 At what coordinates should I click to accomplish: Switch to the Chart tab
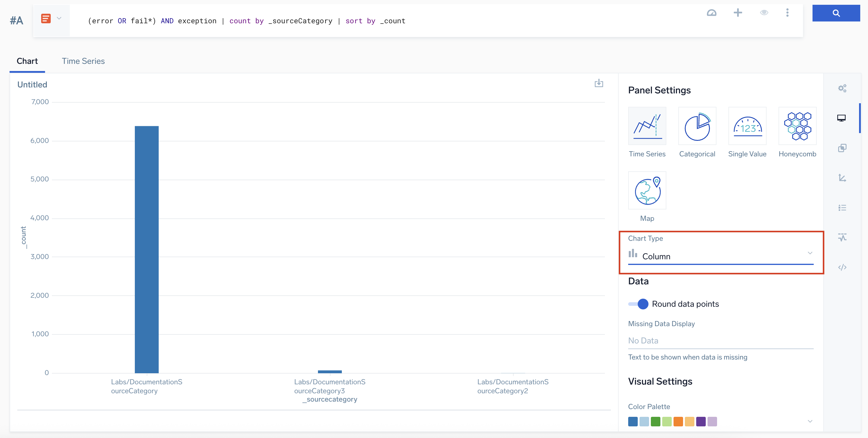(x=27, y=61)
